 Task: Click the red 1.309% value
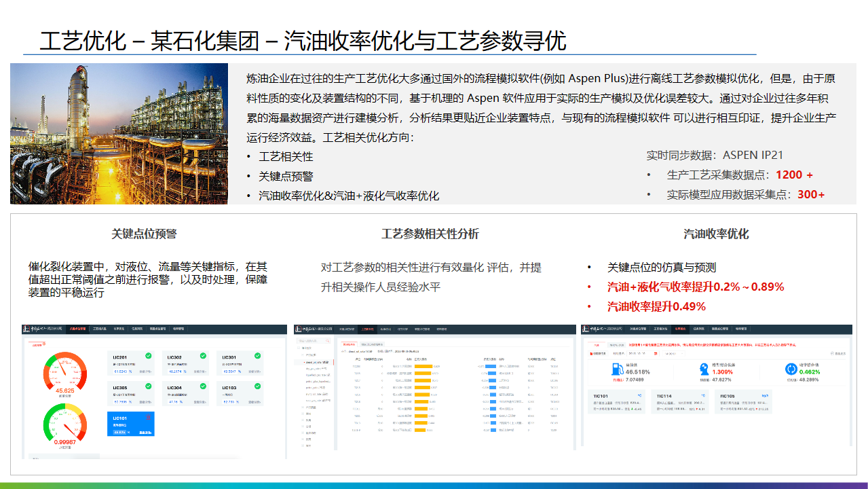pos(723,372)
